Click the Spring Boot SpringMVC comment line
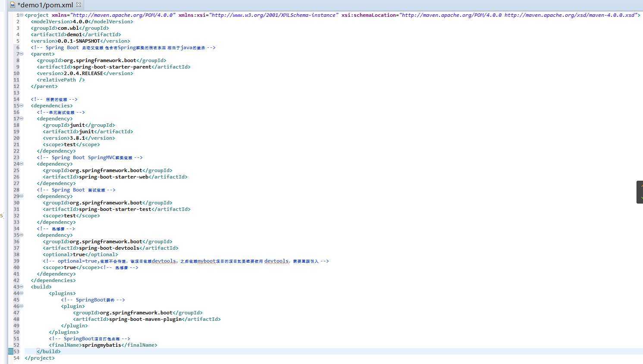643x364 pixels. [90, 157]
